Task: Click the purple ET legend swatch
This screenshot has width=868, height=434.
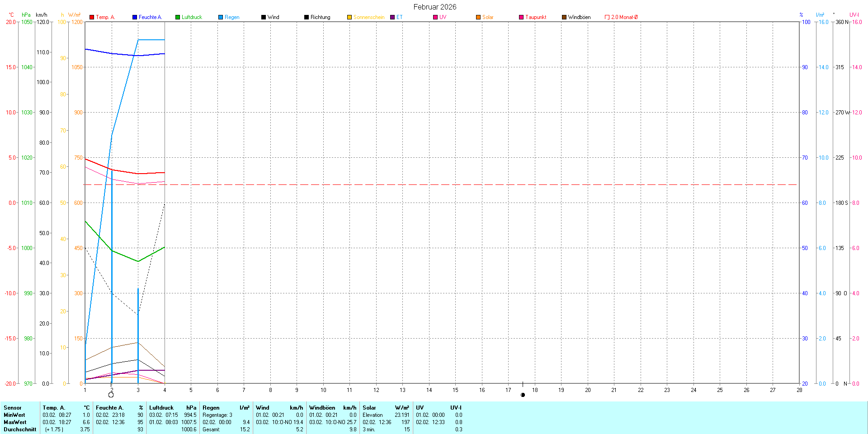Action: coord(392,17)
